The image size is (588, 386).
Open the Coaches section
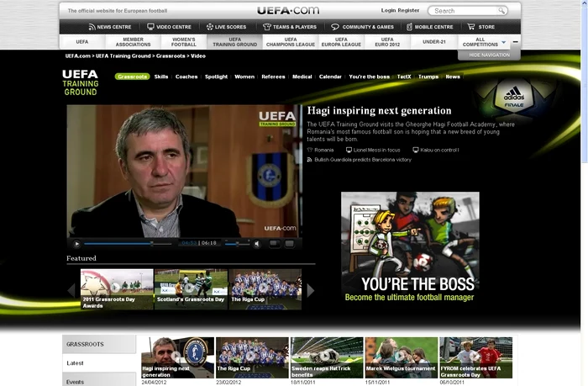click(x=186, y=77)
